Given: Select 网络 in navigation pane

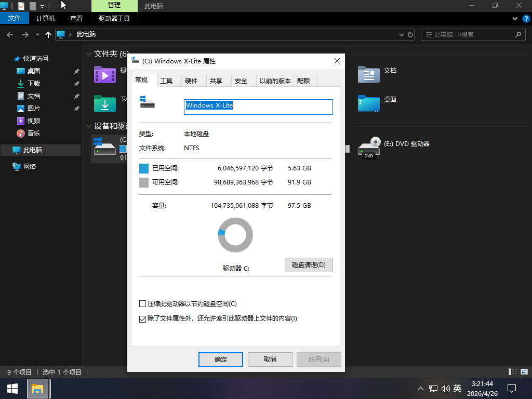Looking at the screenshot, I should 30,167.
